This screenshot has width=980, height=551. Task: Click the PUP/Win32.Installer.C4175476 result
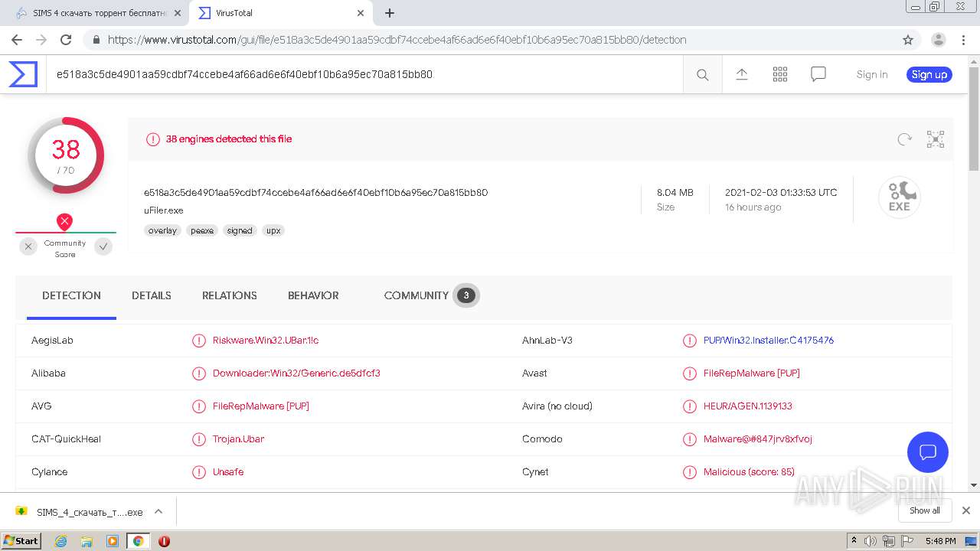click(769, 340)
